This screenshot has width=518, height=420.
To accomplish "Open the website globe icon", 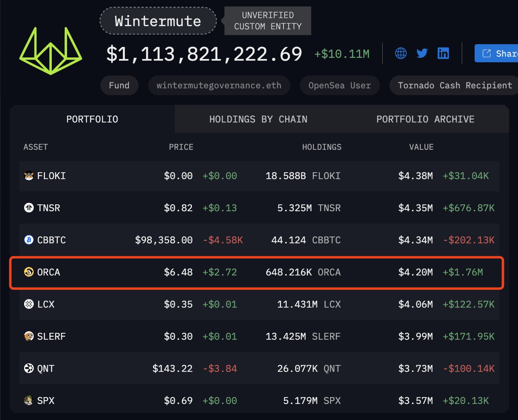I will pyautogui.click(x=401, y=53).
